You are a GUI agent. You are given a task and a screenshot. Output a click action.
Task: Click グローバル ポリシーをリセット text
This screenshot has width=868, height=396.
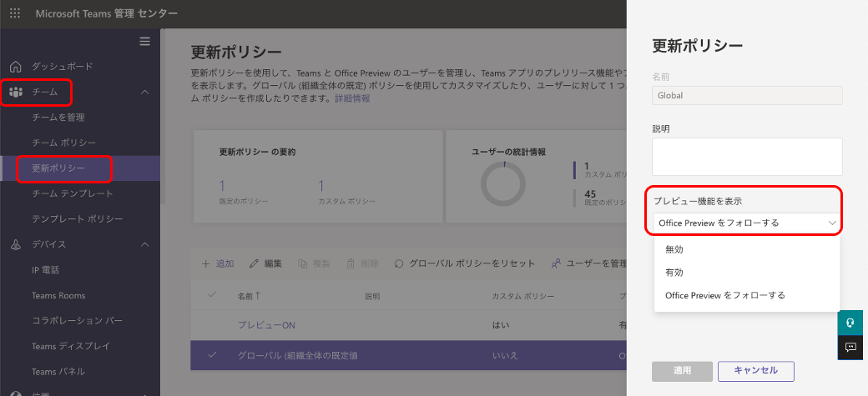472,263
